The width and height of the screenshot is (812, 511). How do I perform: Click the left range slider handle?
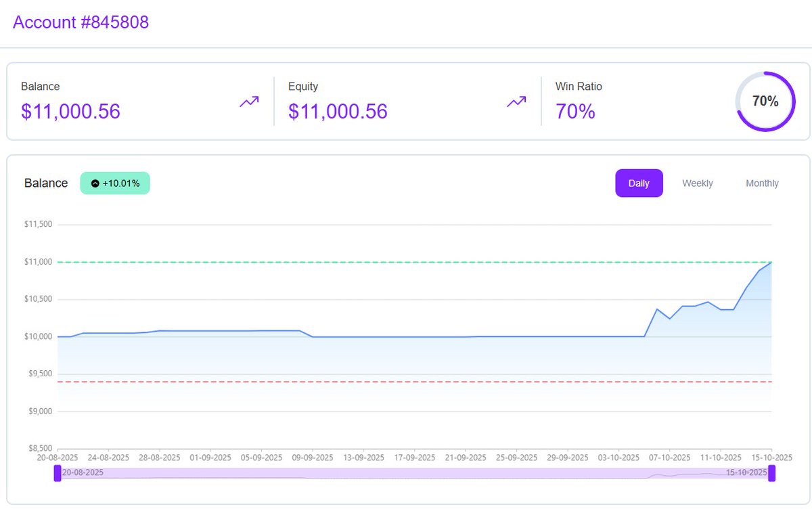(x=58, y=473)
